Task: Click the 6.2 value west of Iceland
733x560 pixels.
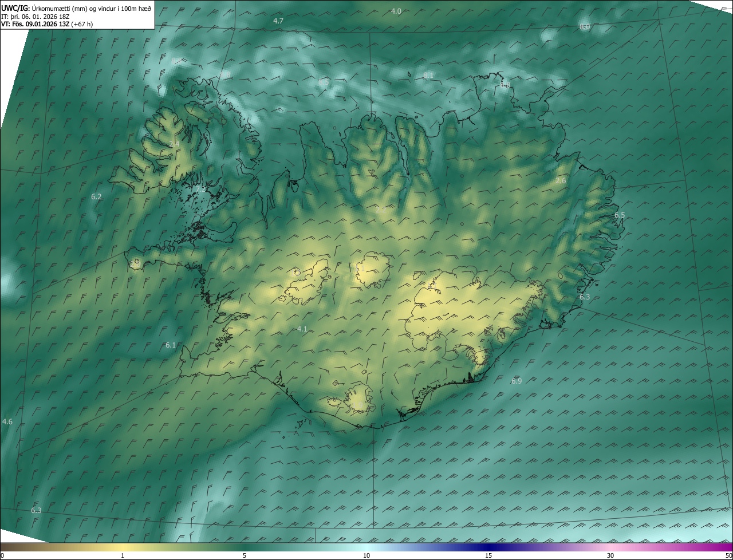Action: point(96,197)
